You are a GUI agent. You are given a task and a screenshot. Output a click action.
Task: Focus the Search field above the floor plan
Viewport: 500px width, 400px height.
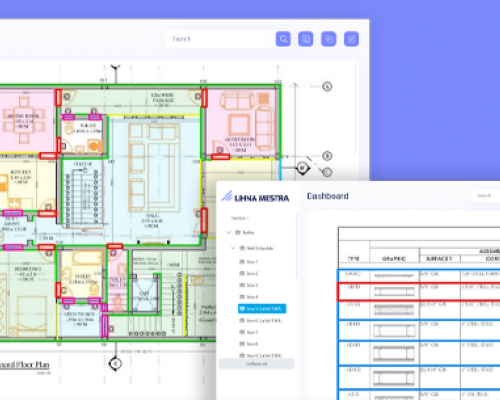[220, 39]
